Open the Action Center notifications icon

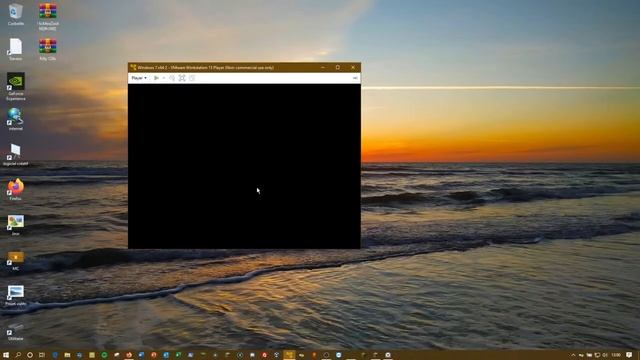click(x=629, y=355)
